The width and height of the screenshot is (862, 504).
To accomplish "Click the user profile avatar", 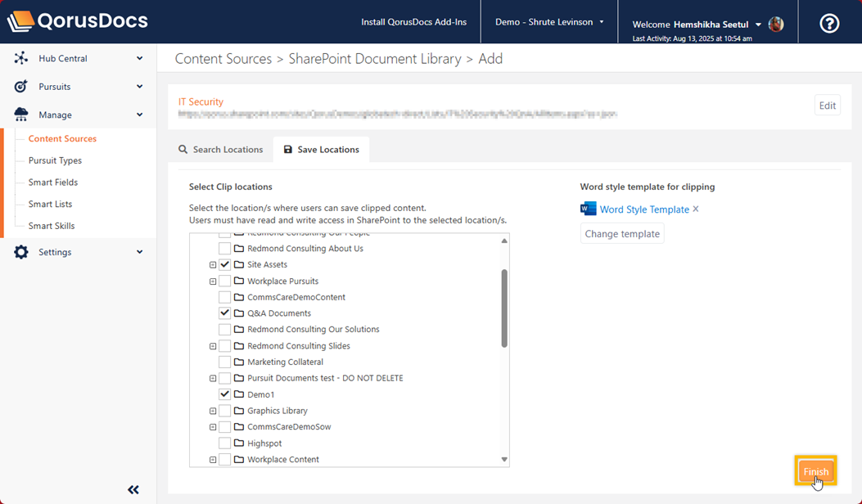I will (776, 25).
